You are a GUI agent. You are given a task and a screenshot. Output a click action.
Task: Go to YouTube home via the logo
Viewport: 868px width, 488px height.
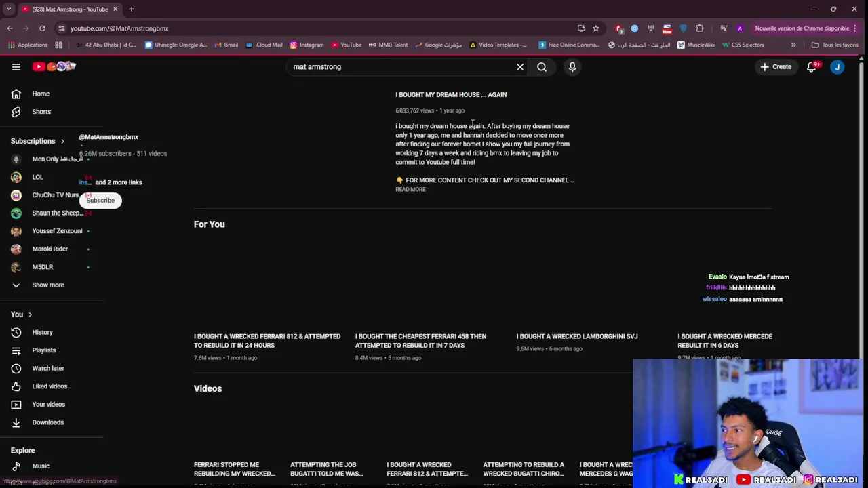tap(54, 66)
